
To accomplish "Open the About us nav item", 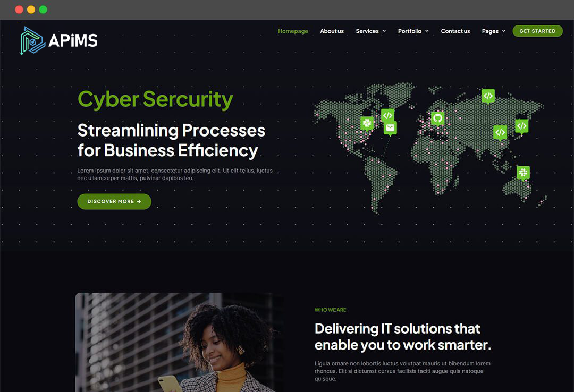I will tap(332, 31).
